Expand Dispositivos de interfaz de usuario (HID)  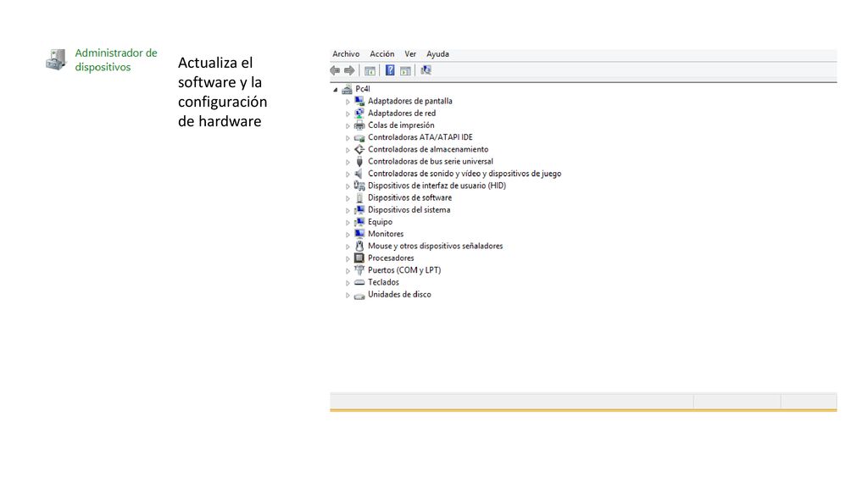point(348,186)
